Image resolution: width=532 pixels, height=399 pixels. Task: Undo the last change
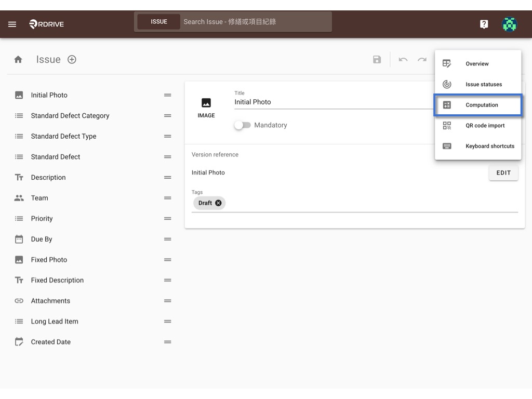click(403, 60)
